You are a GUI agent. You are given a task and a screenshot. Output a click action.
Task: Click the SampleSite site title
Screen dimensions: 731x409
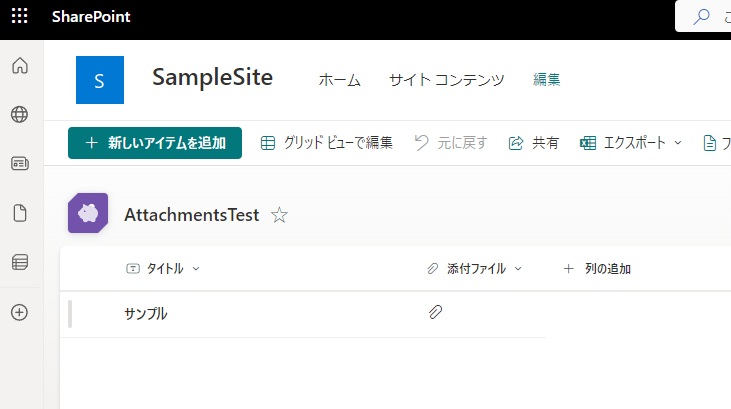213,77
